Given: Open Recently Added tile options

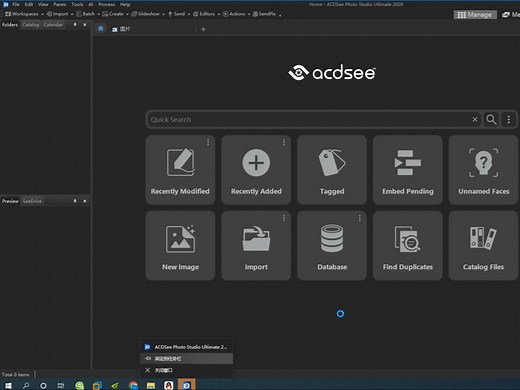Looking at the screenshot, I should click(284, 142).
